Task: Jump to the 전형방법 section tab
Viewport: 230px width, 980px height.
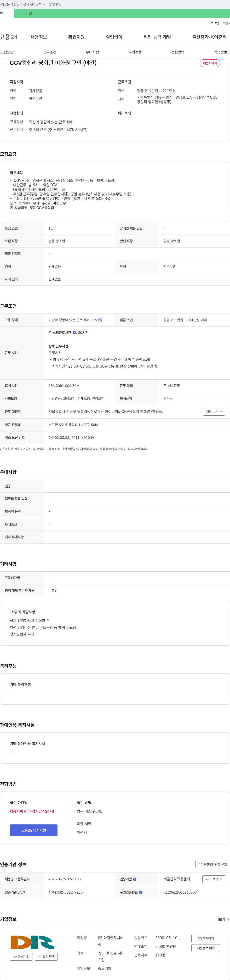Action: [178, 52]
